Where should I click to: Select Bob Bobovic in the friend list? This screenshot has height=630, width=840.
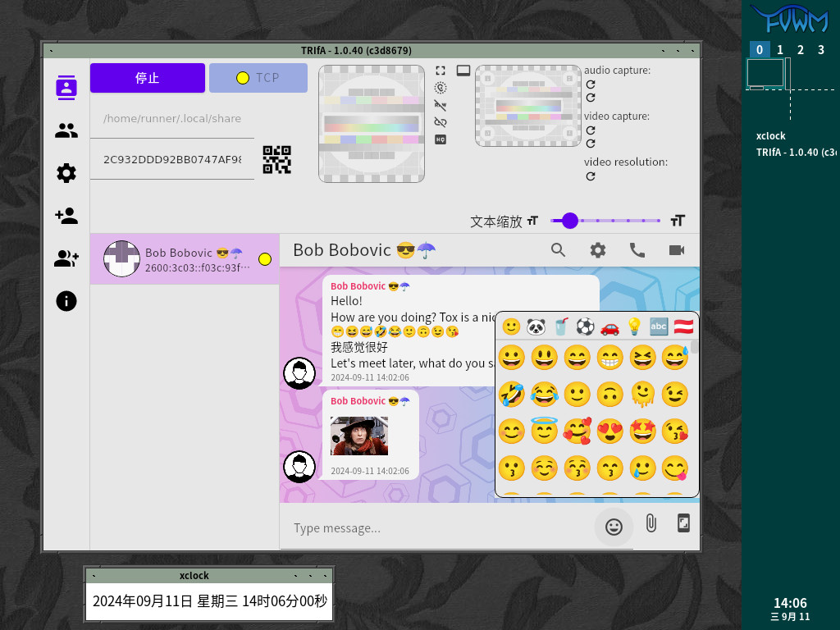[x=185, y=258]
